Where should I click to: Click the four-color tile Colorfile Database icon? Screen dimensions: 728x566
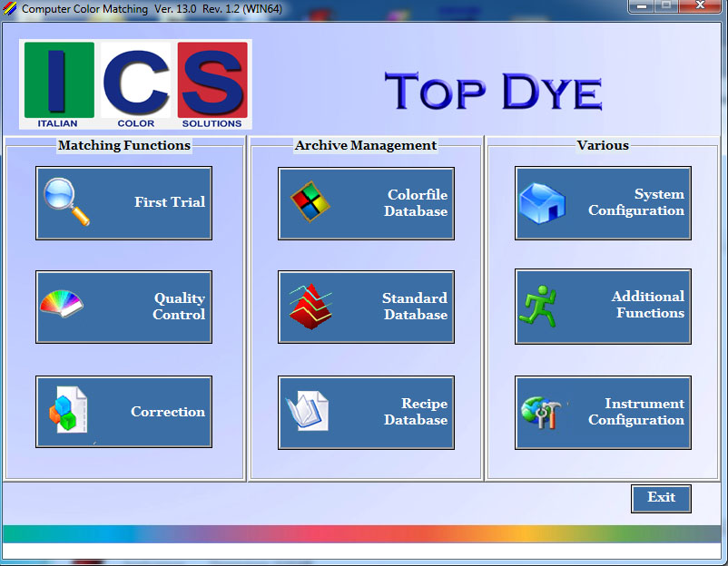[x=310, y=201]
